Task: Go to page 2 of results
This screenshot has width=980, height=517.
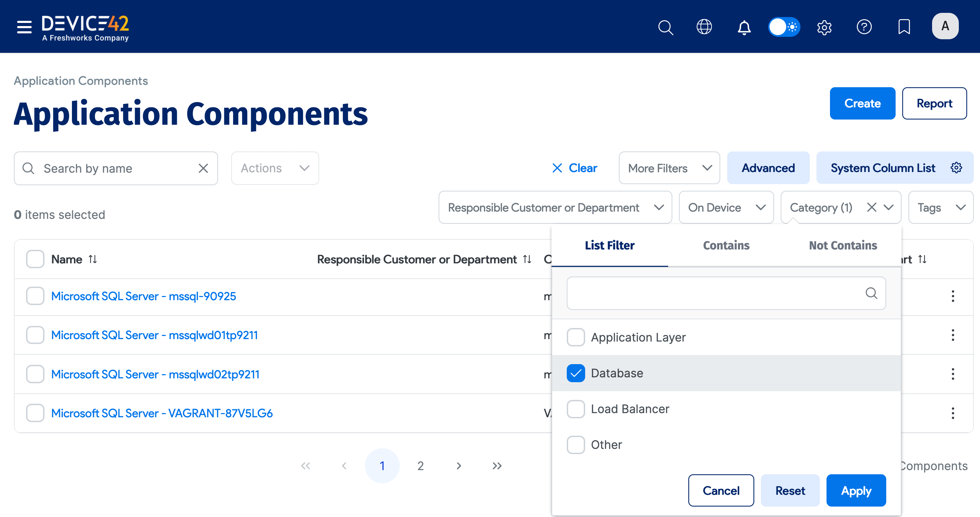Action: point(421,465)
